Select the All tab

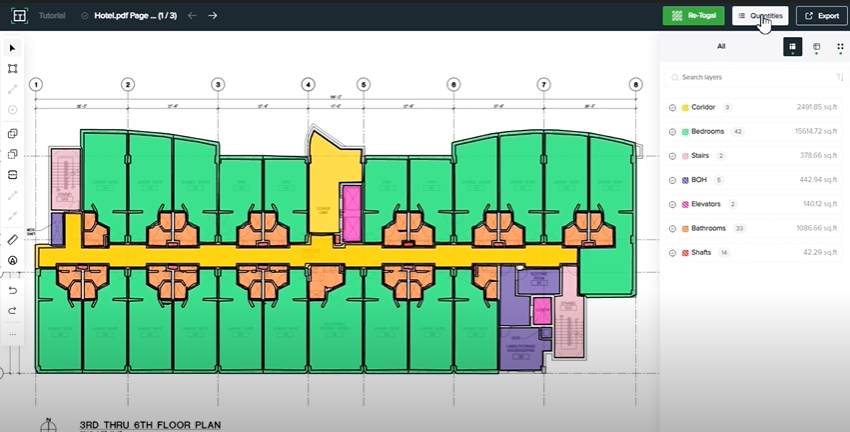(x=721, y=46)
